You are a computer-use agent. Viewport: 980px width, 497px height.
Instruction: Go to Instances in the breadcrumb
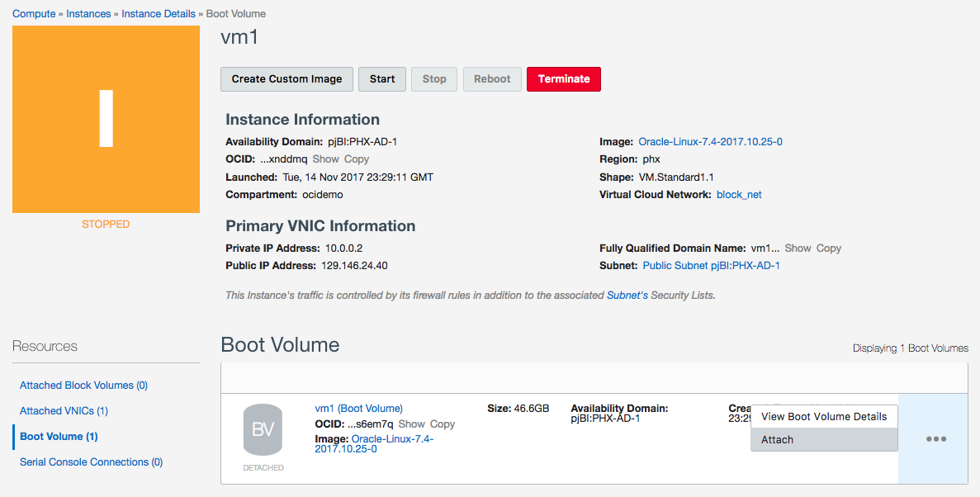pos(88,14)
